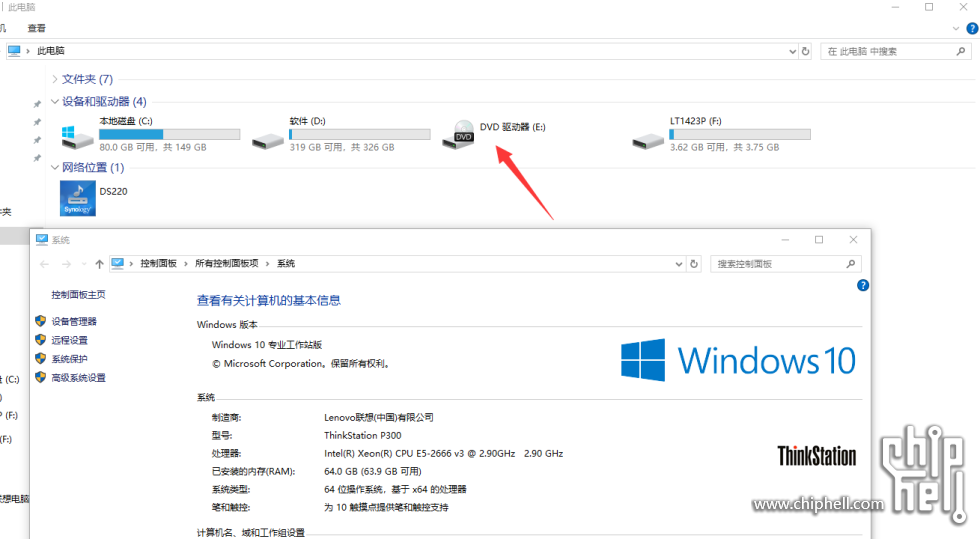The height and width of the screenshot is (539, 980).
Task: Click the Advanced System Settings shield icon
Action: (x=41, y=377)
